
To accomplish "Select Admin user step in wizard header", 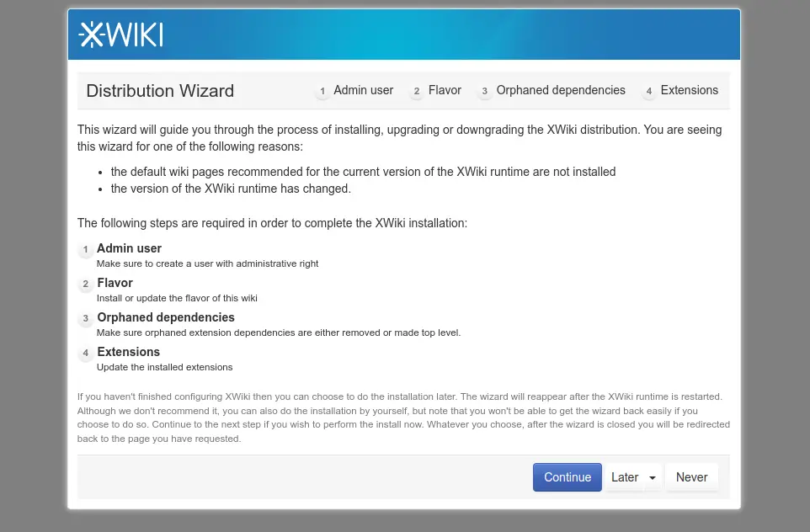I will point(363,90).
